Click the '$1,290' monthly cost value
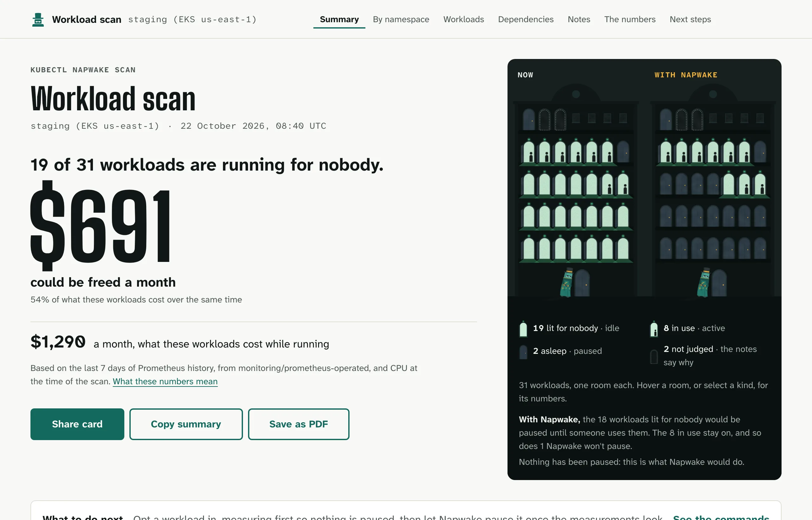The width and height of the screenshot is (812, 520). (x=58, y=342)
